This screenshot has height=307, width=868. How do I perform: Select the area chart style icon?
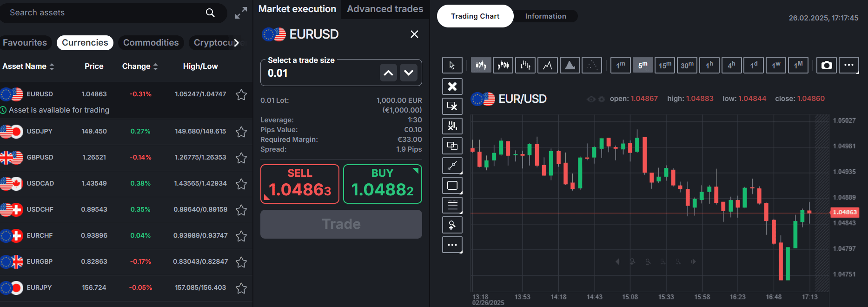click(x=570, y=65)
